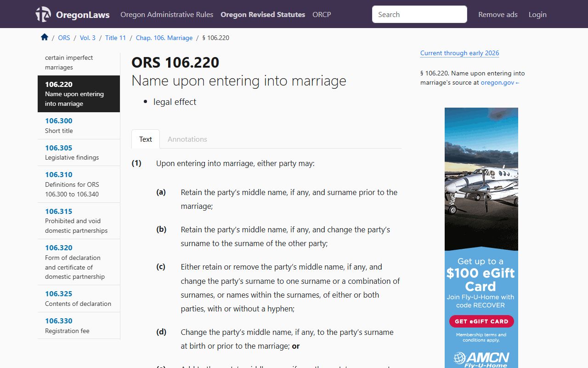Viewport: 588px width, 368px height.
Task: Click the 'legal effect' bullet text
Action: [175, 102]
